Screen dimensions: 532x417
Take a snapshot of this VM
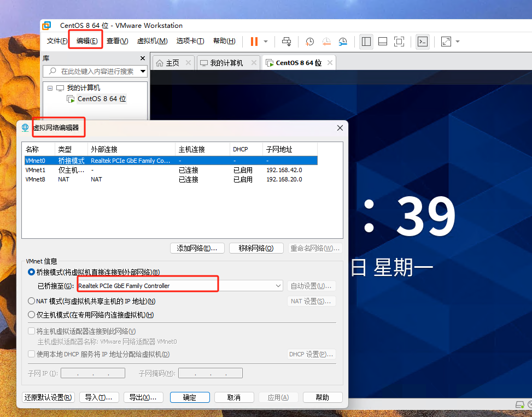[309, 42]
